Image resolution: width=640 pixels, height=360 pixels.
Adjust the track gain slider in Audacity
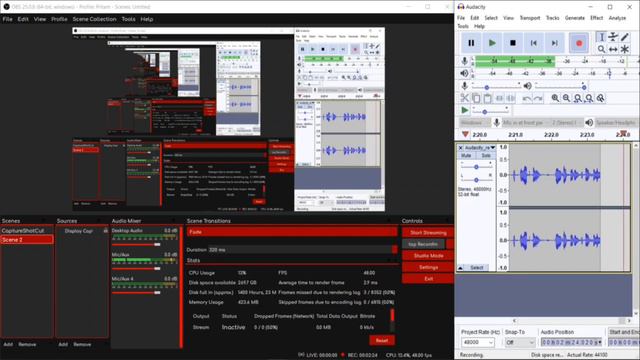point(476,167)
